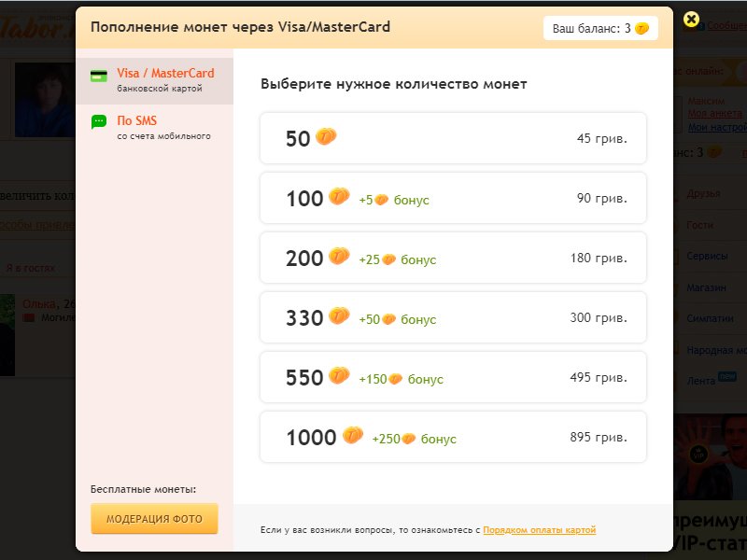747x560 pixels.
Task: Click the VIP promo image on the background page
Action: pyautogui.click(x=711, y=456)
